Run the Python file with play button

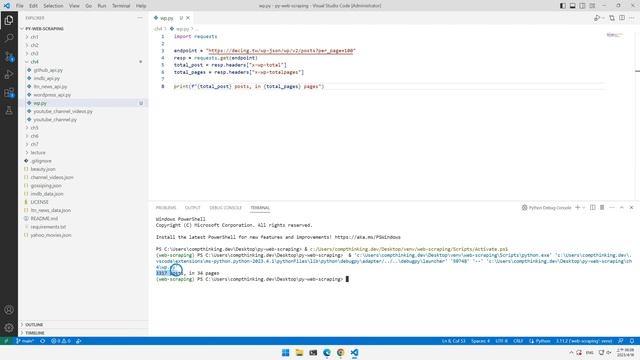click(x=597, y=18)
